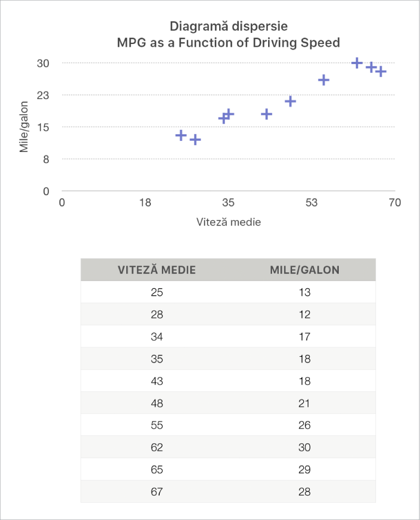Image resolution: width=420 pixels, height=520 pixels.
Task: Select the table cell showing 67
Action: tap(157, 492)
